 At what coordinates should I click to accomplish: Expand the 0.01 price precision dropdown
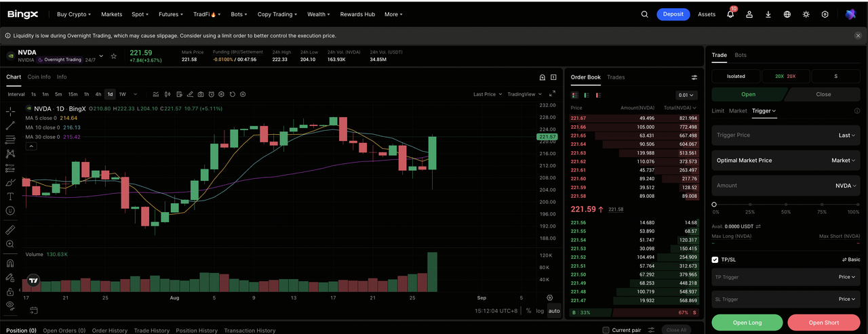point(687,96)
